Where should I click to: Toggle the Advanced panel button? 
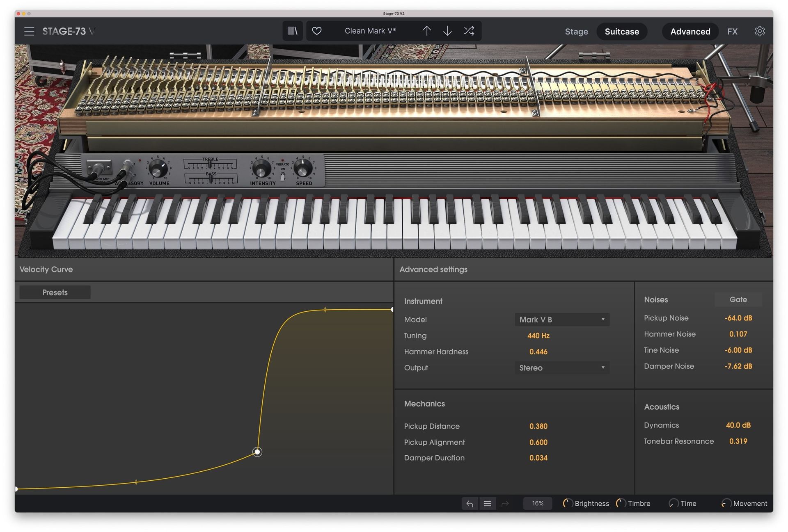coord(690,32)
